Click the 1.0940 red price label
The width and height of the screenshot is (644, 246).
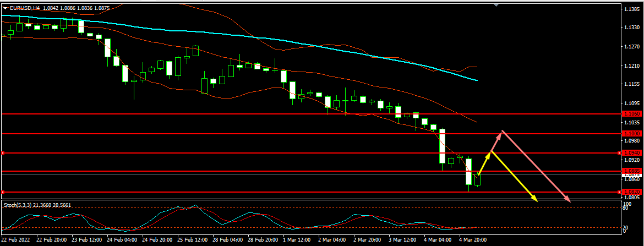point(631,153)
